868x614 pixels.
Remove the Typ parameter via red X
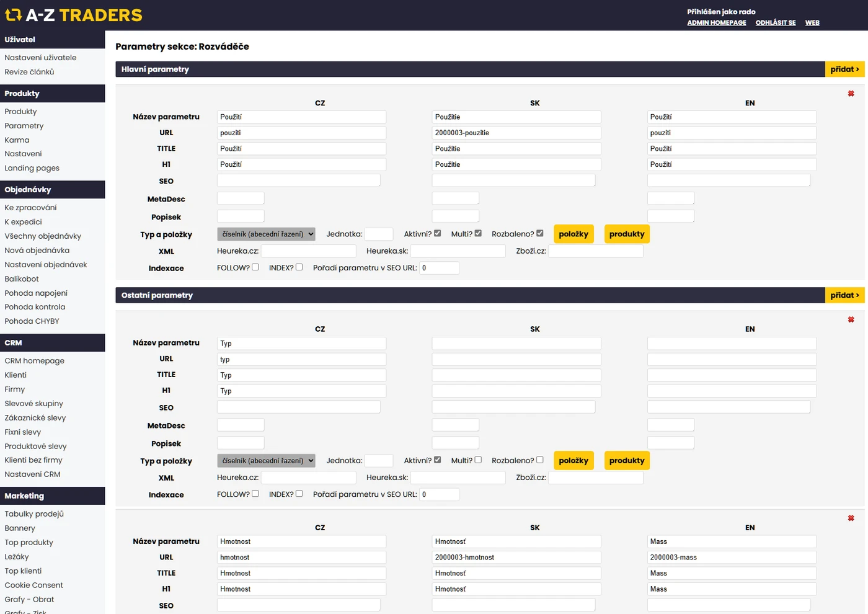851,319
